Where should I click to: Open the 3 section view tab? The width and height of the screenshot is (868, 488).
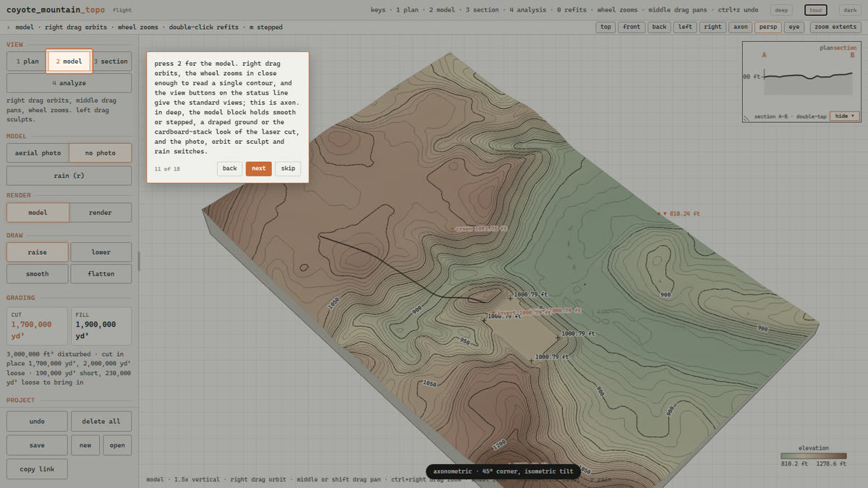click(111, 61)
